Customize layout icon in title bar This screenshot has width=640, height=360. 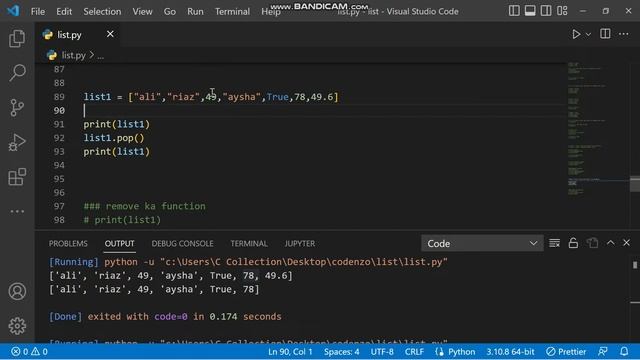tap(562, 11)
